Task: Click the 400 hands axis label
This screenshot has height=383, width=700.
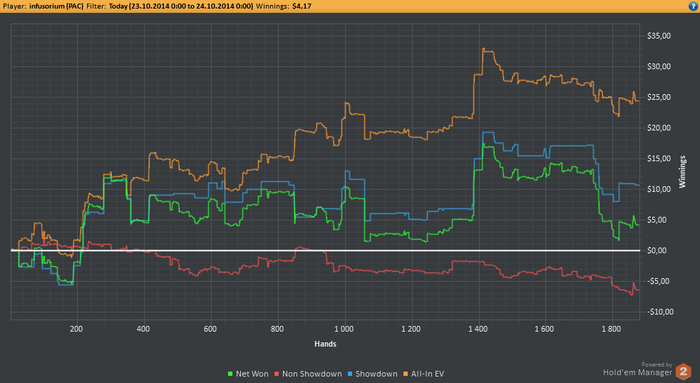Action: coord(143,329)
